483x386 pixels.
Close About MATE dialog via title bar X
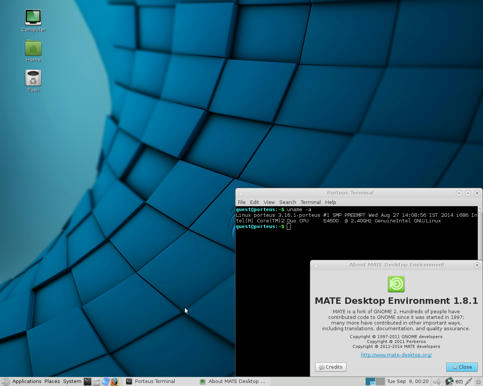[x=477, y=265]
